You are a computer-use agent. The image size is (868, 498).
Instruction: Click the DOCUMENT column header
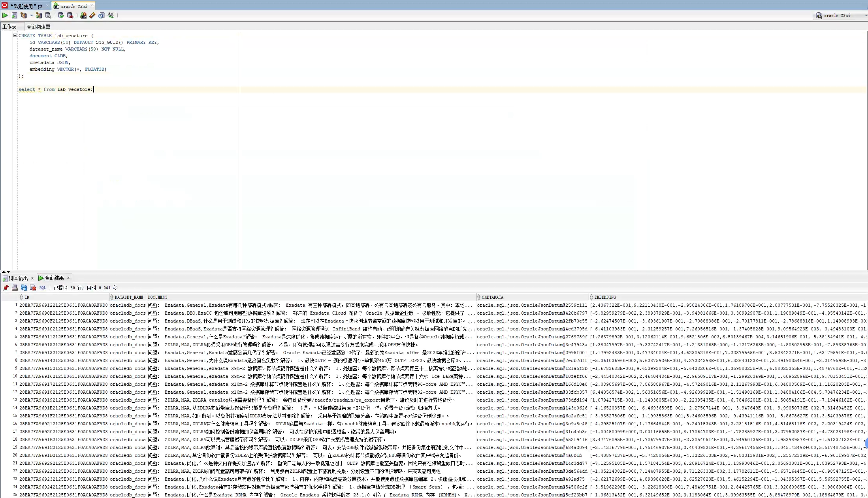tap(311, 297)
